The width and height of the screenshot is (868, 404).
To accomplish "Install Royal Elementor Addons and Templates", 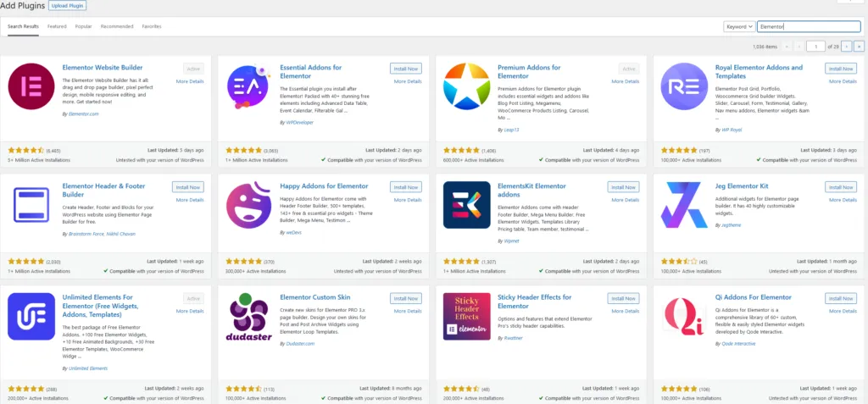I will [841, 69].
